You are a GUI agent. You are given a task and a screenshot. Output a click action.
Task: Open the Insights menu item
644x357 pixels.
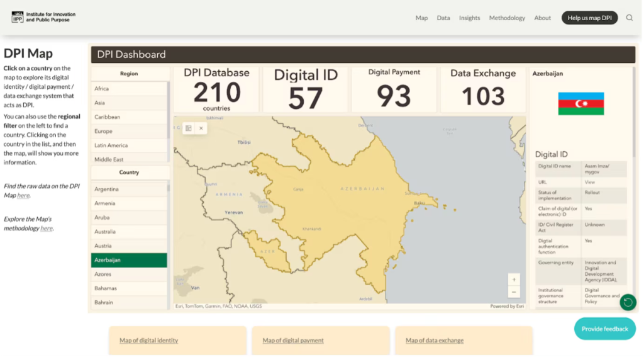point(469,18)
